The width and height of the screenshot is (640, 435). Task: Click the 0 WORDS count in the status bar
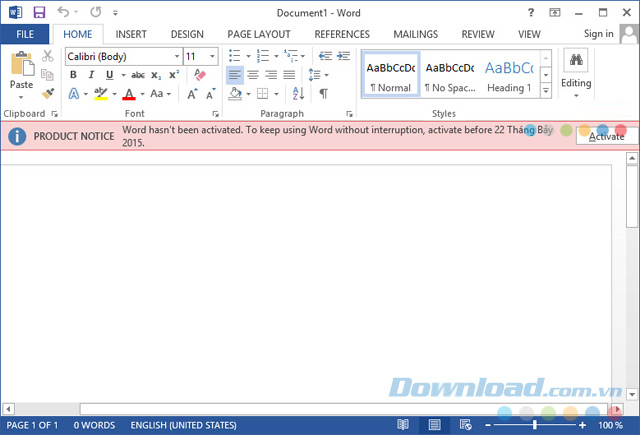click(x=94, y=425)
